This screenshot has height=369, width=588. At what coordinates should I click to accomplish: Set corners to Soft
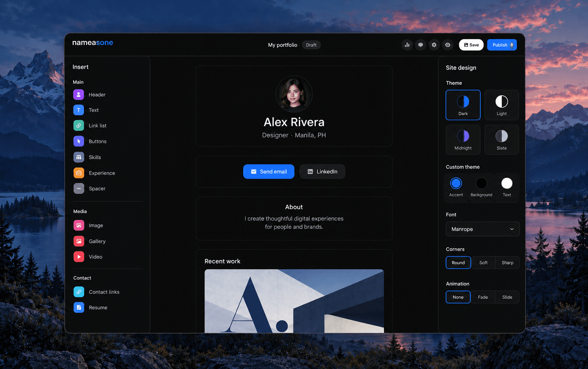point(483,263)
